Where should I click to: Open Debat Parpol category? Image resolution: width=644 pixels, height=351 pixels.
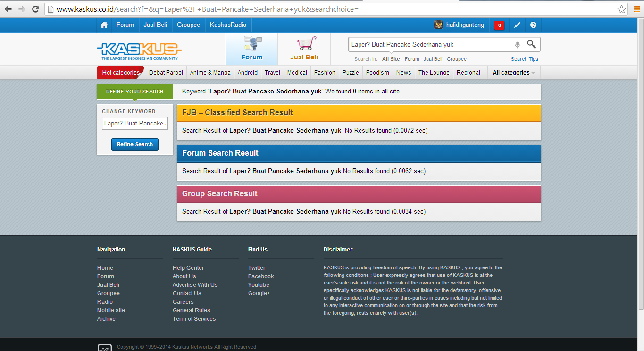coord(166,73)
